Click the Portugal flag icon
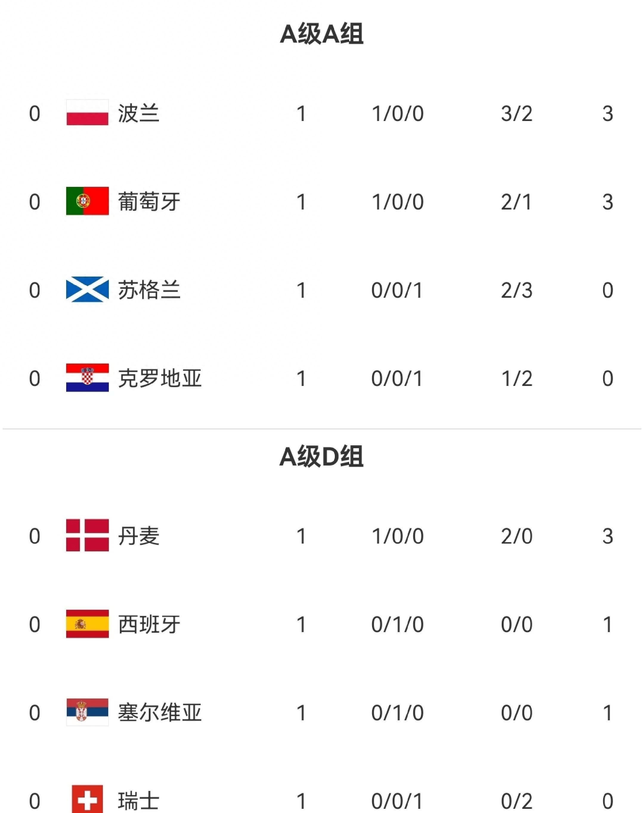The height and width of the screenshot is (813, 644). coord(87,201)
